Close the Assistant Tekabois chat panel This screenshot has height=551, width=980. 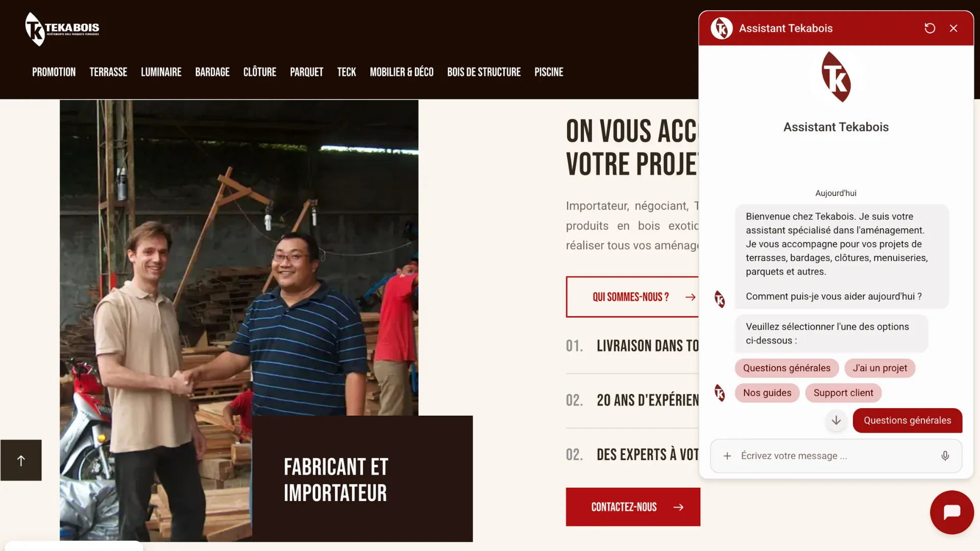pyautogui.click(x=953, y=29)
